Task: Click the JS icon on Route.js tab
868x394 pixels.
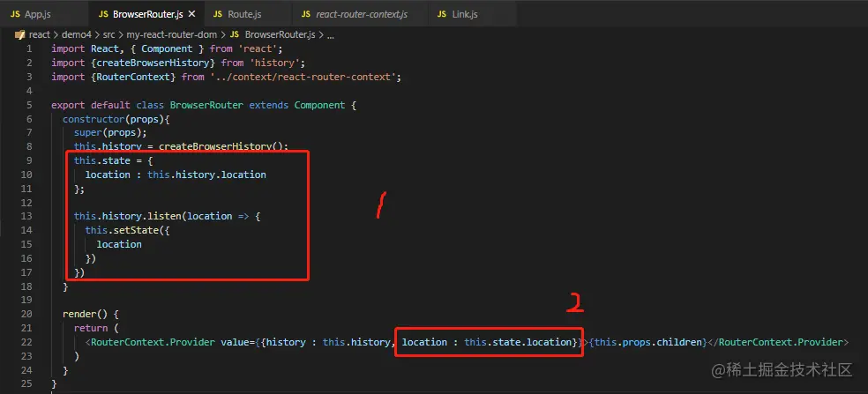Action: tap(218, 14)
